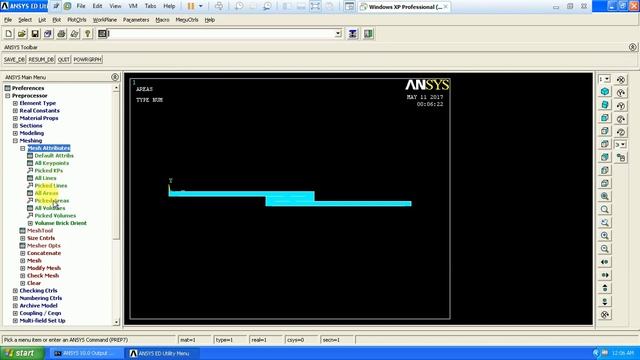This screenshot has width=640, height=360.
Task: Expand the Material Props node
Action: click(x=15, y=118)
